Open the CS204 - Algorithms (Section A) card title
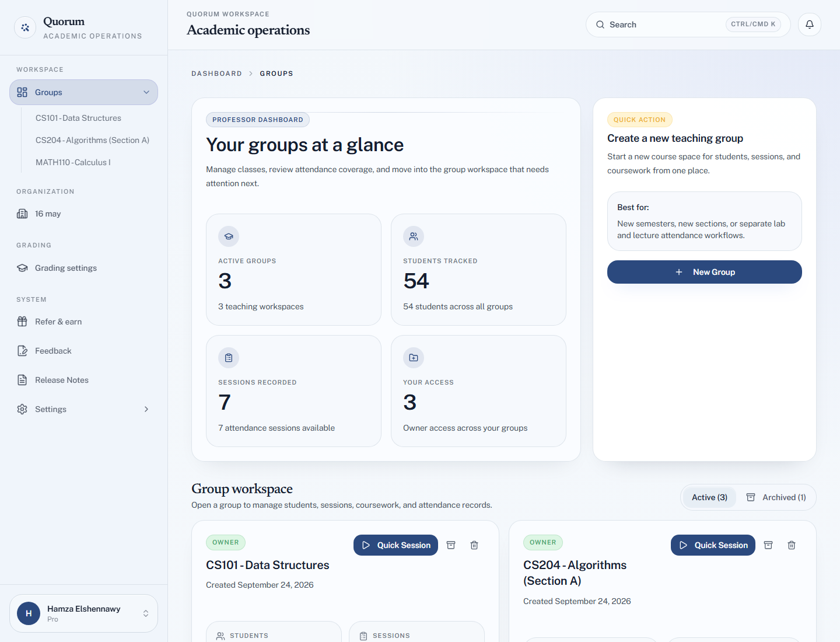The height and width of the screenshot is (642, 840). 575,573
